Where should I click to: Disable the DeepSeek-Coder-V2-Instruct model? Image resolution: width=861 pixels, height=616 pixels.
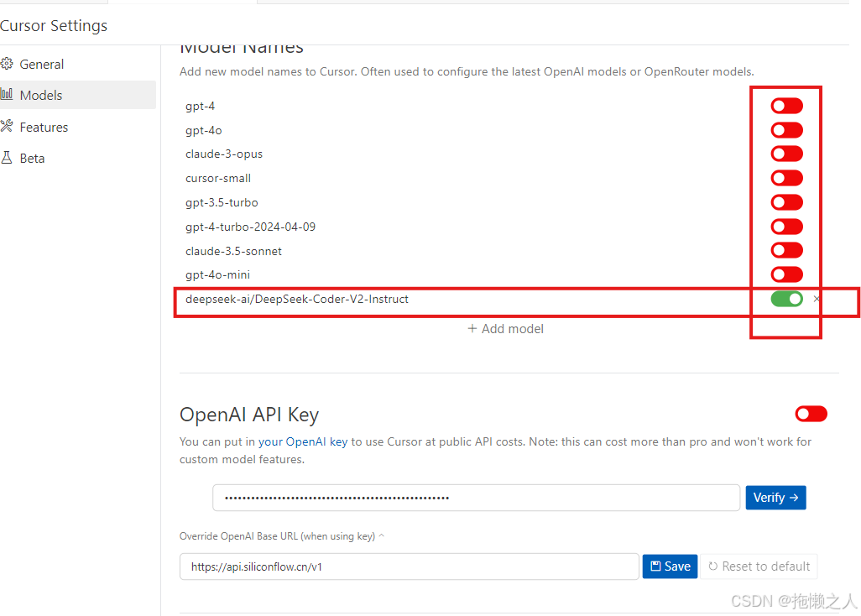tap(786, 299)
